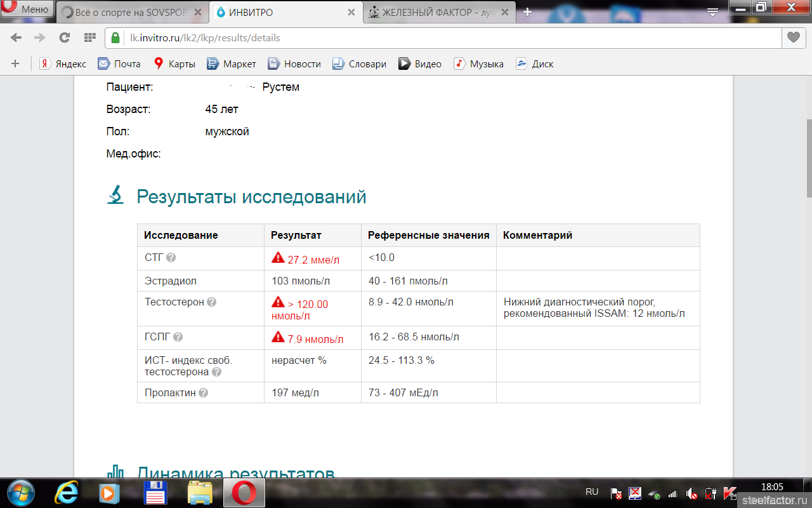The image size is (812, 508).
Task: Open a new tab with plus button
Action: (527, 12)
